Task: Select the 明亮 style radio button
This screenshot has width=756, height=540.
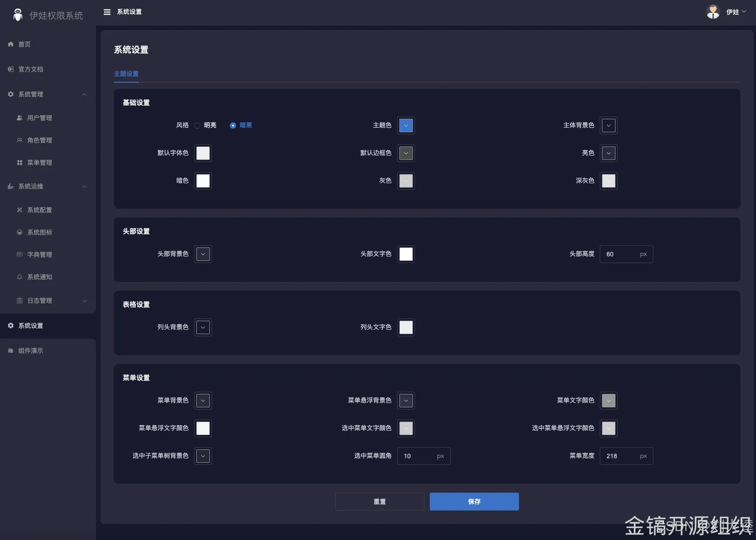Action: 197,126
